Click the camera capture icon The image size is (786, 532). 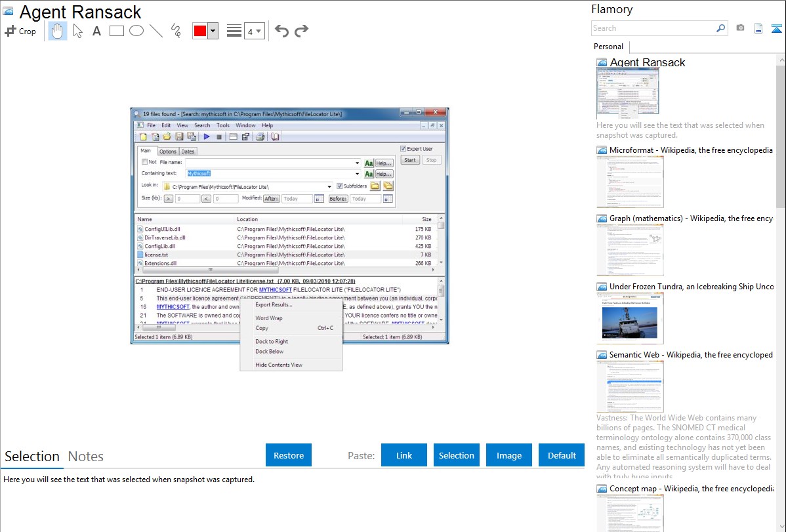(740, 28)
